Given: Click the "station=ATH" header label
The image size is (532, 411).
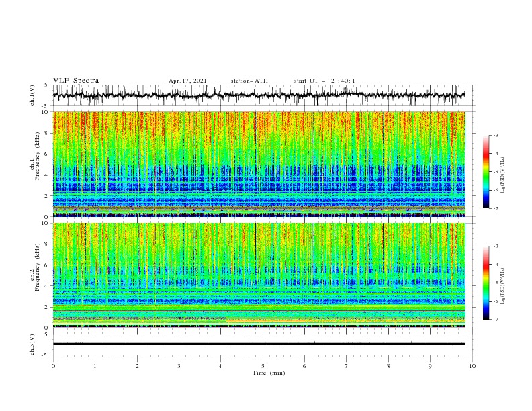Looking at the screenshot, I should tap(249, 81).
